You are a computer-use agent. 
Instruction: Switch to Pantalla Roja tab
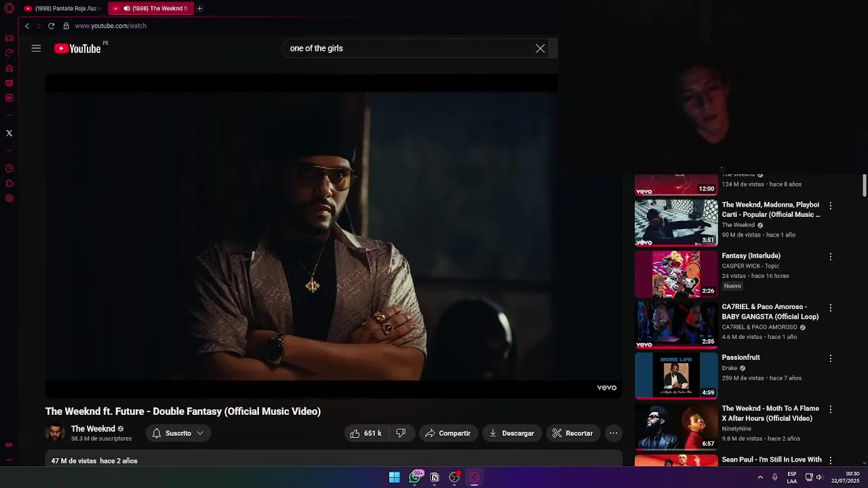point(62,9)
